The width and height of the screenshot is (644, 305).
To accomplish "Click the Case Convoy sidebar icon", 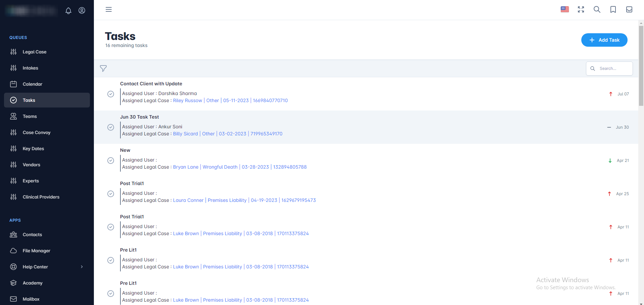I will point(13,132).
